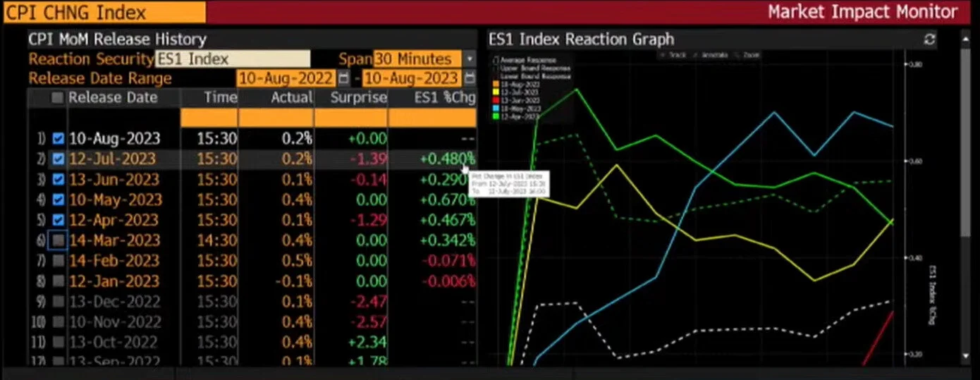Refresh the ES1 Index Reaction Graph
980x380 pixels.
[x=930, y=39]
